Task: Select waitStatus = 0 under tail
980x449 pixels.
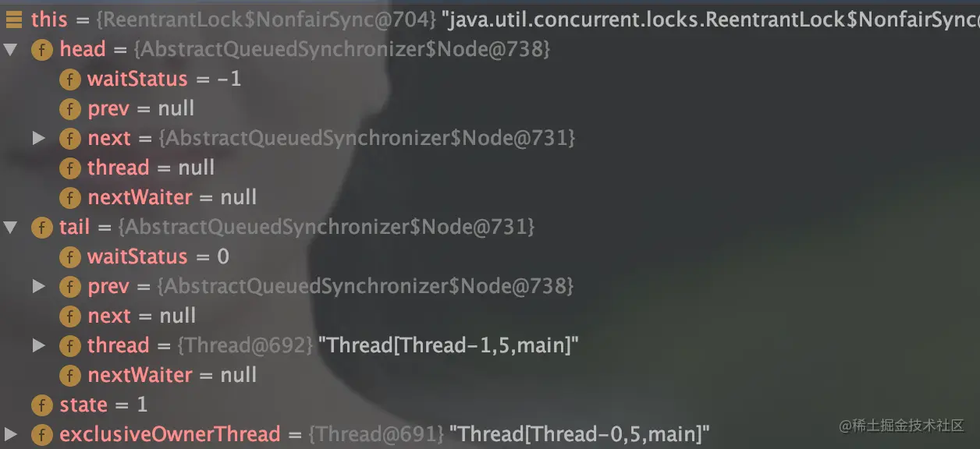Action: click(144, 257)
